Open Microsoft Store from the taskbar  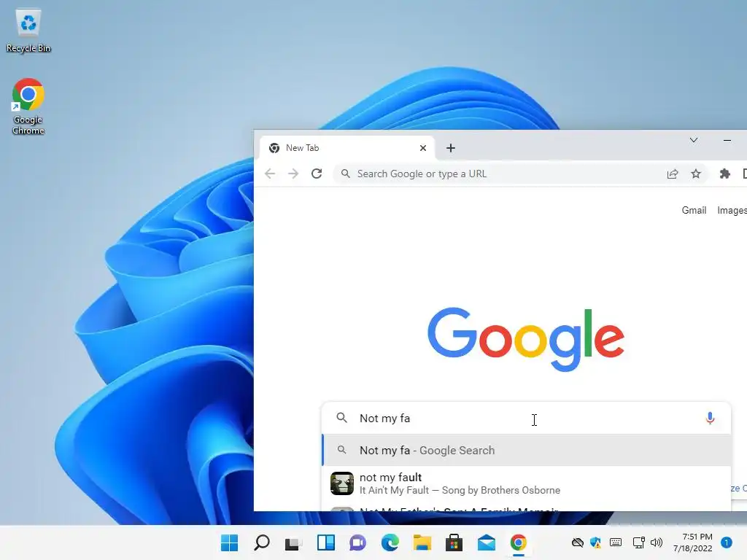point(454,542)
